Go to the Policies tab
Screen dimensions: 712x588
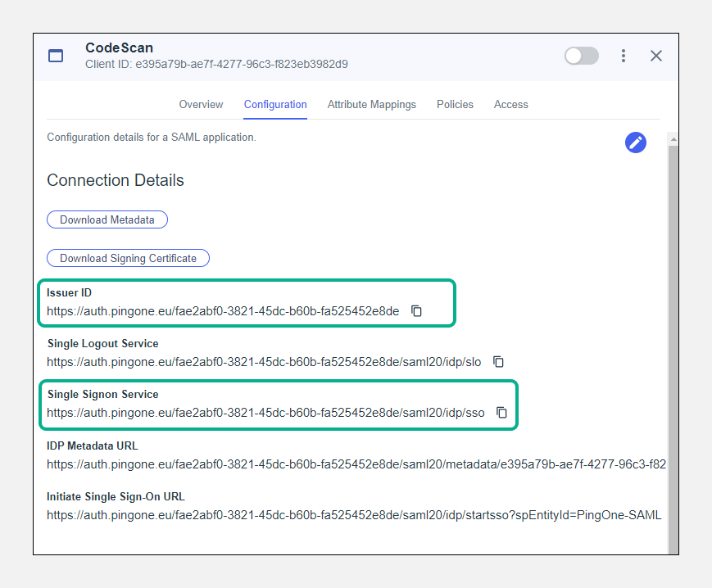tap(455, 105)
